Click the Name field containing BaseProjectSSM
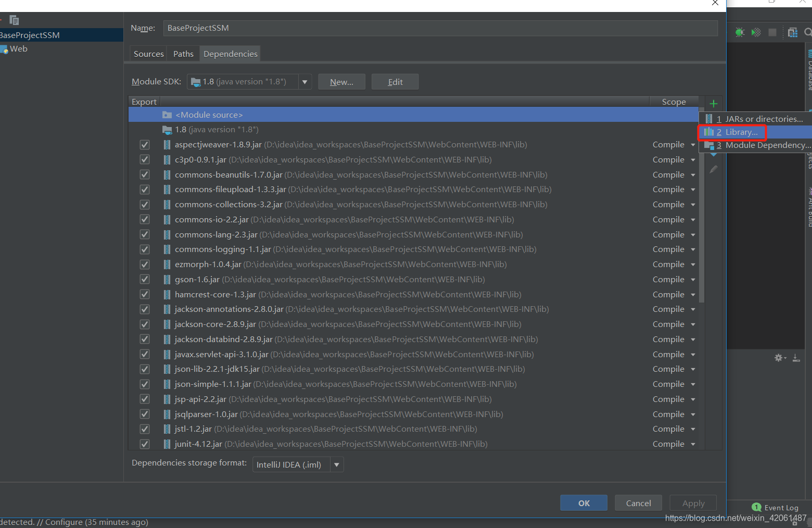Viewport: 812px width, 528px height. [440, 28]
